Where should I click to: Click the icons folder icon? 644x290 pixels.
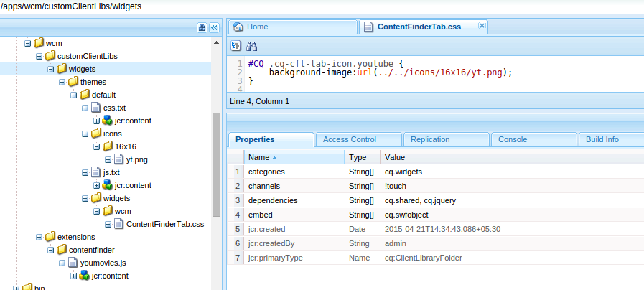point(96,134)
